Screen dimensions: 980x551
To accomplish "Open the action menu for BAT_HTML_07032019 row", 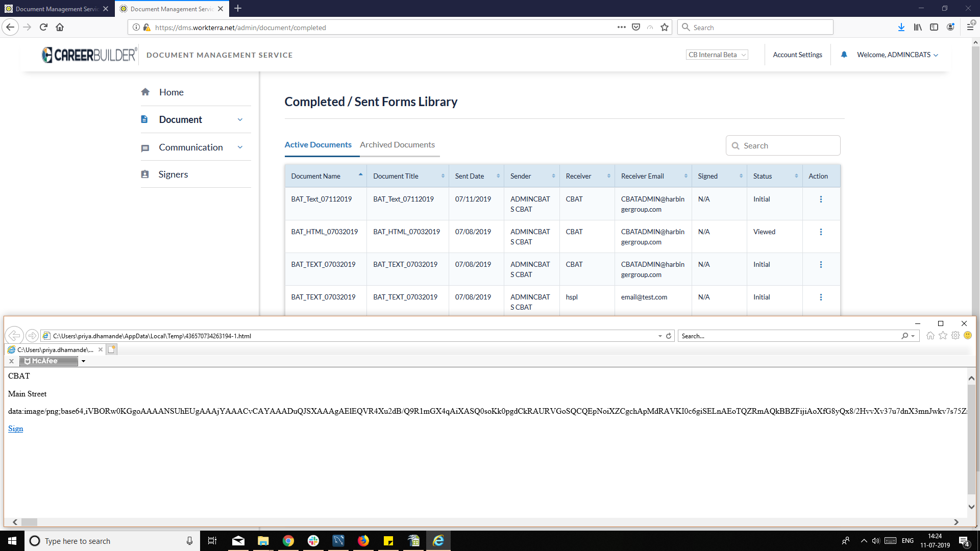I will pyautogui.click(x=821, y=232).
